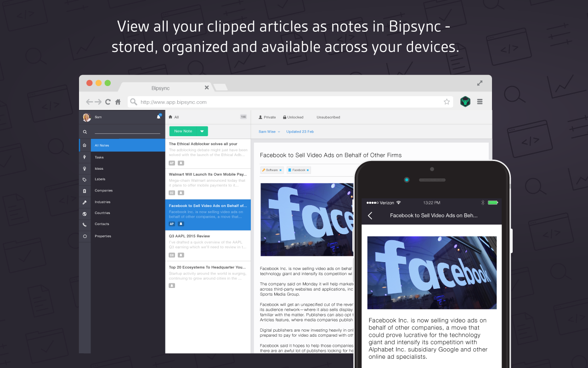Open Countries using the globe icon
The width and height of the screenshot is (588, 368).
tap(85, 213)
